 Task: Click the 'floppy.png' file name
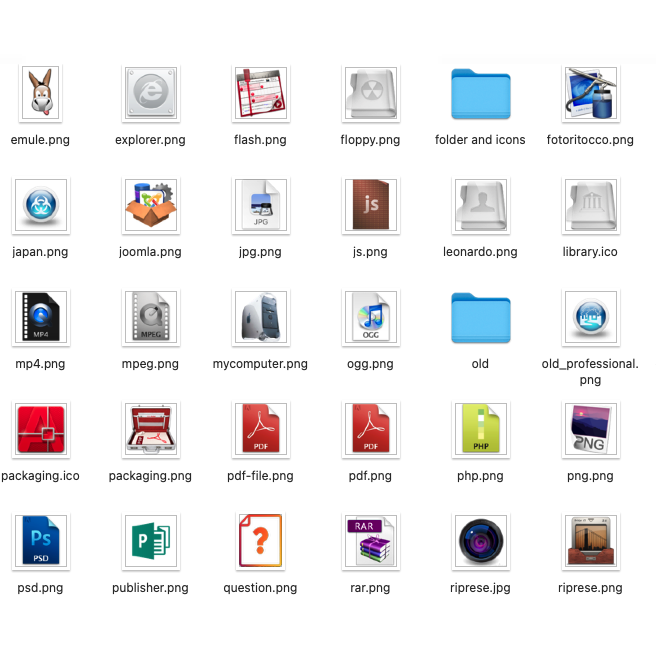click(x=370, y=140)
